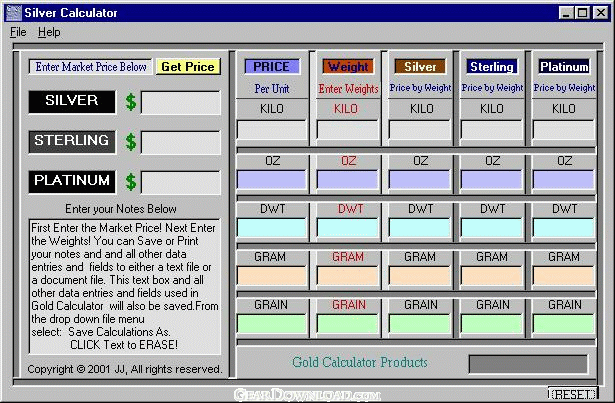The image size is (615, 403).
Task: Click the green dollar sign beside SILVER
Action: tap(131, 102)
